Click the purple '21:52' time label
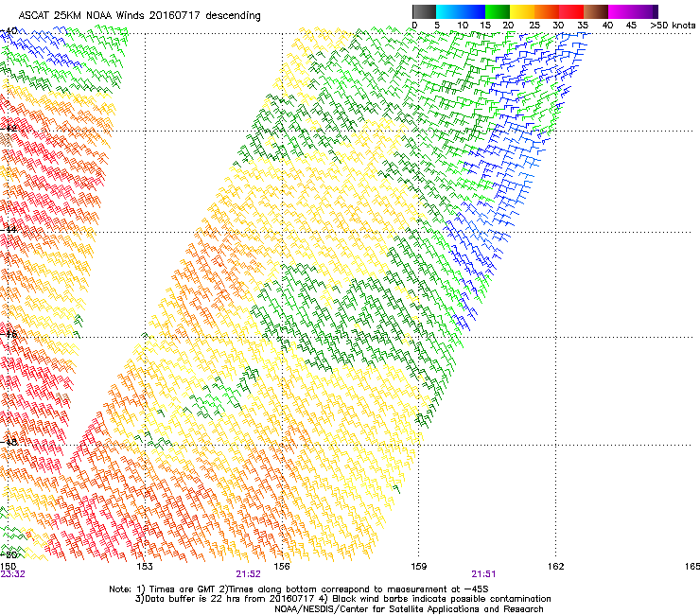The width and height of the screenshot is (700, 615). tap(248, 574)
